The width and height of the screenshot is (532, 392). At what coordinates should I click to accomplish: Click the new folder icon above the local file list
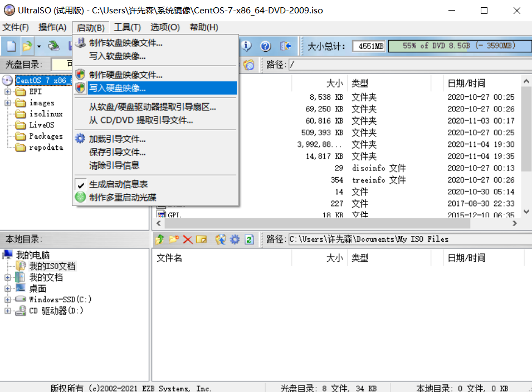click(x=174, y=239)
